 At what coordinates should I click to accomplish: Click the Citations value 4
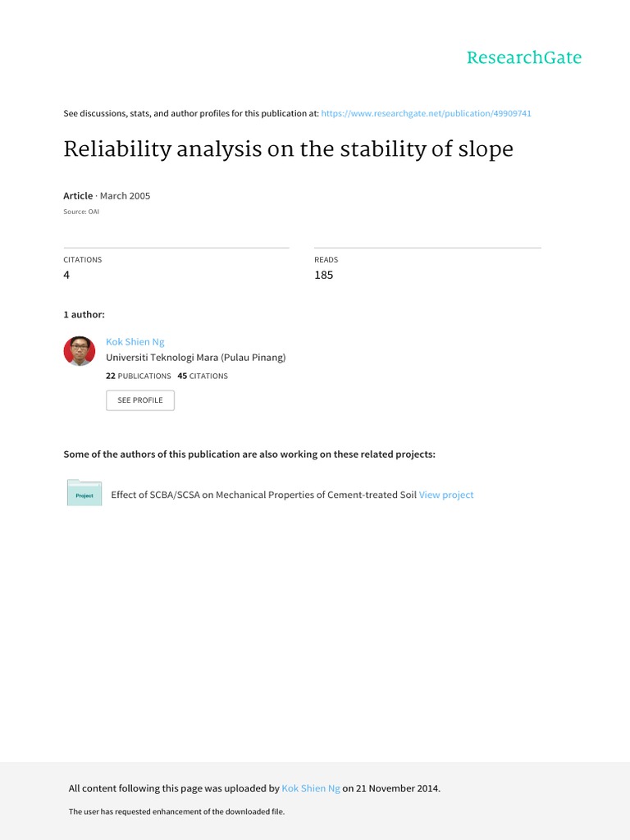pos(66,275)
